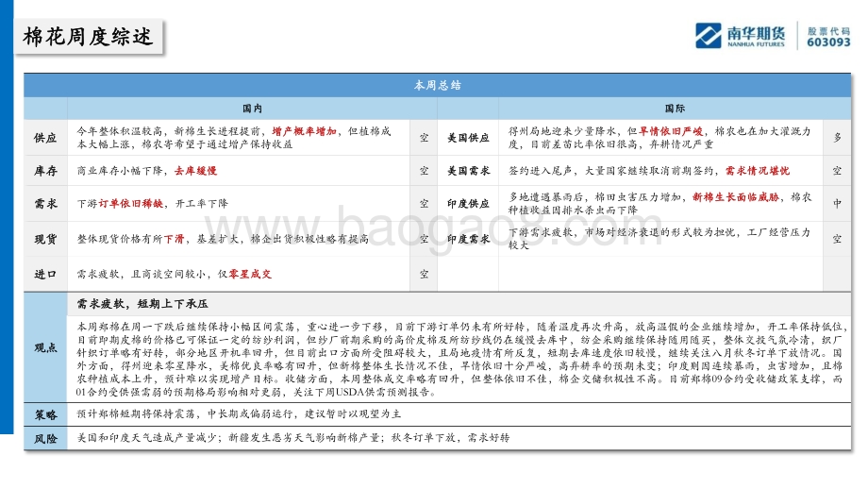Click the 空 rating for 印度需求
This screenshot has width=868, height=489.
click(837, 239)
